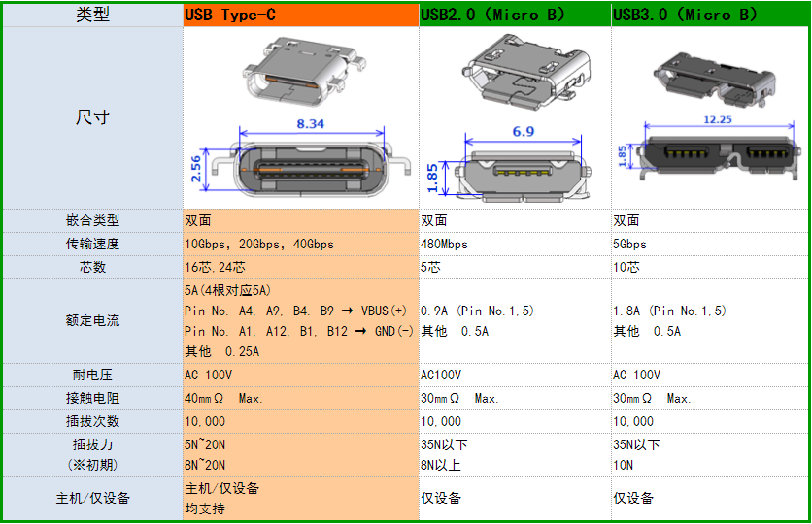Click the orange USB Type-C column header
The height and width of the screenshot is (524, 812).
click(x=300, y=15)
